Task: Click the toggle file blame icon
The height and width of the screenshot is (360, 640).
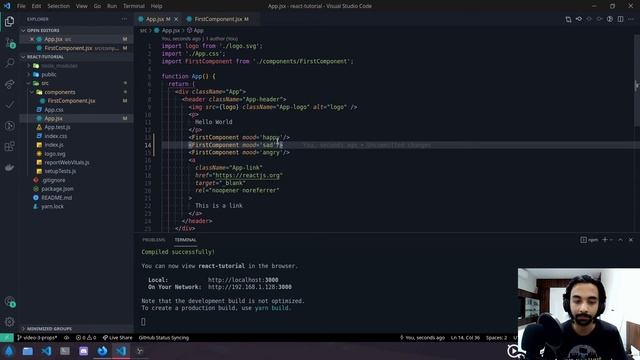Action: click(609, 19)
